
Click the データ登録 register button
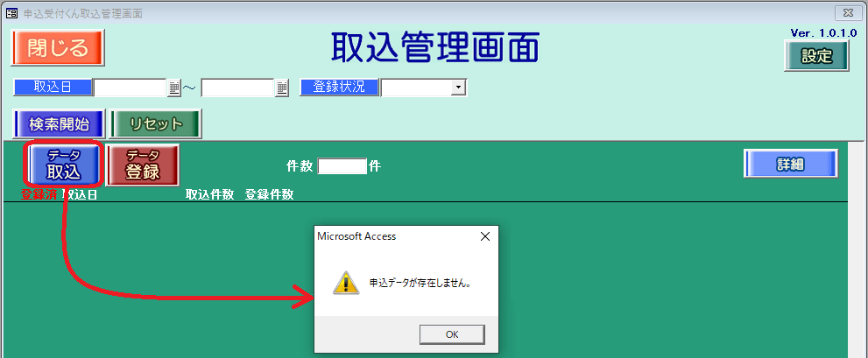143,165
